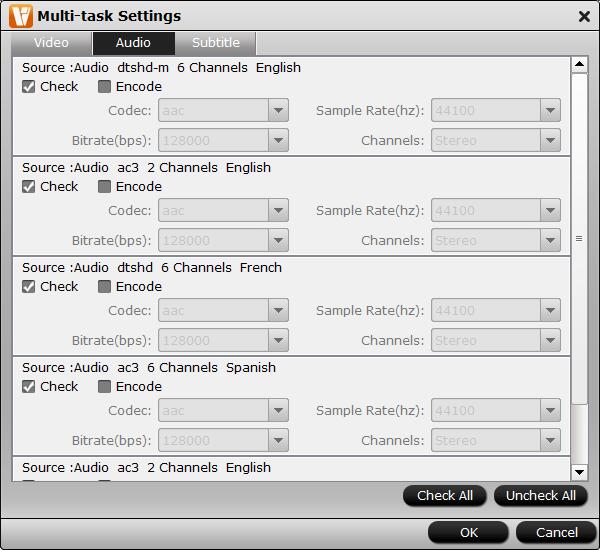Click the track list scrollbar thumb
The width and height of the screenshot is (600, 550).
tap(579, 239)
